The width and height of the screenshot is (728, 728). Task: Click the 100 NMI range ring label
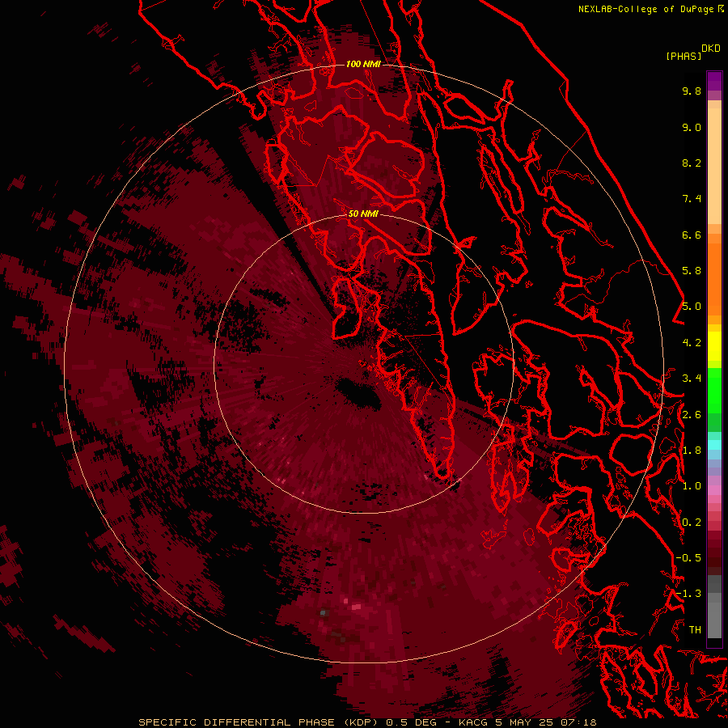click(x=363, y=64)
